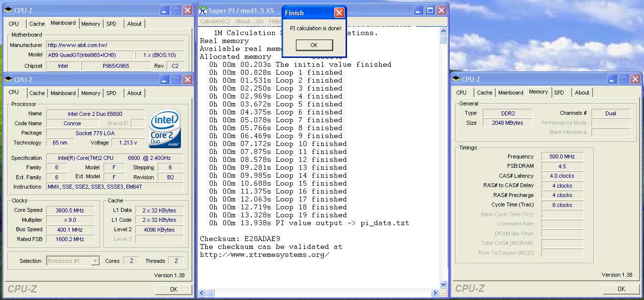This screenshot has width=644, height=300.
Task: Click the Checksum: E28ADAE9 line
Action: [240, 239]
